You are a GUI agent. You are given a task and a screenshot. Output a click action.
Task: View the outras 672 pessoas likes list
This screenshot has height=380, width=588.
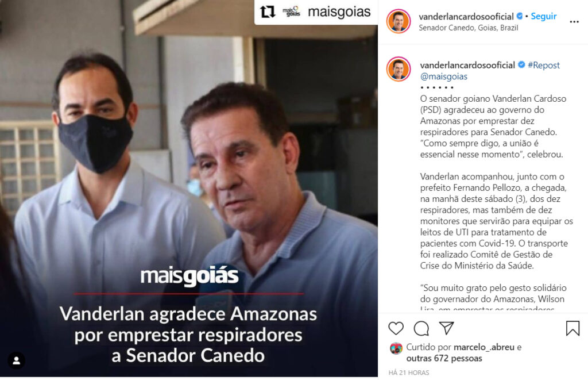pyautogui.click(x=444, y=359)
